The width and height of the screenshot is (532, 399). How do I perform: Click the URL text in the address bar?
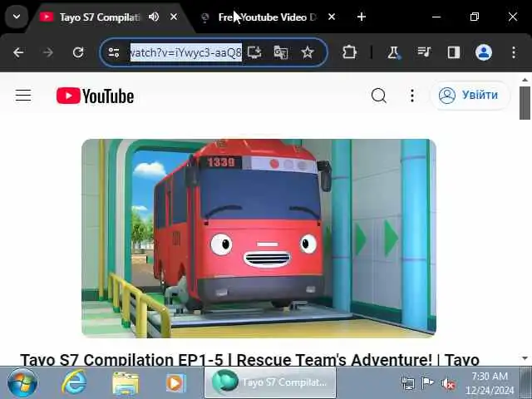pos(186,52)
